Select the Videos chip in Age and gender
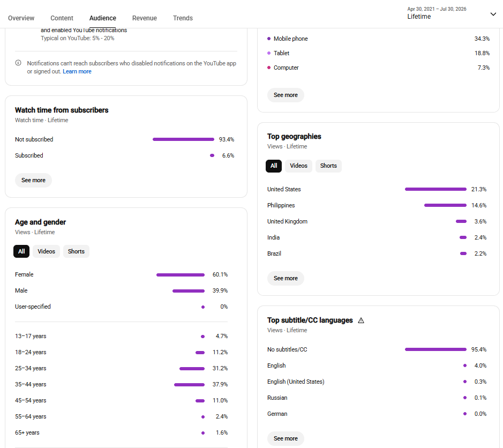The image size is (503, 448). (46, 251)
